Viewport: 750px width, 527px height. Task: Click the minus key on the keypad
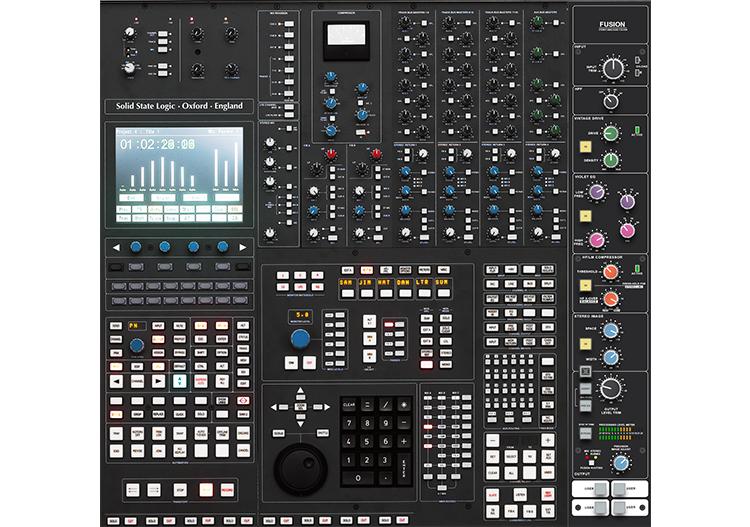404,423
